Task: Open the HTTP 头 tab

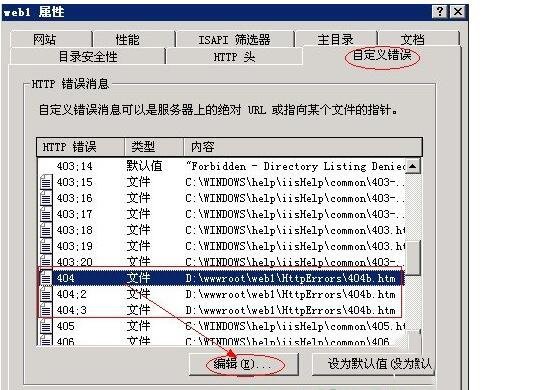Action: pos(234,56)
